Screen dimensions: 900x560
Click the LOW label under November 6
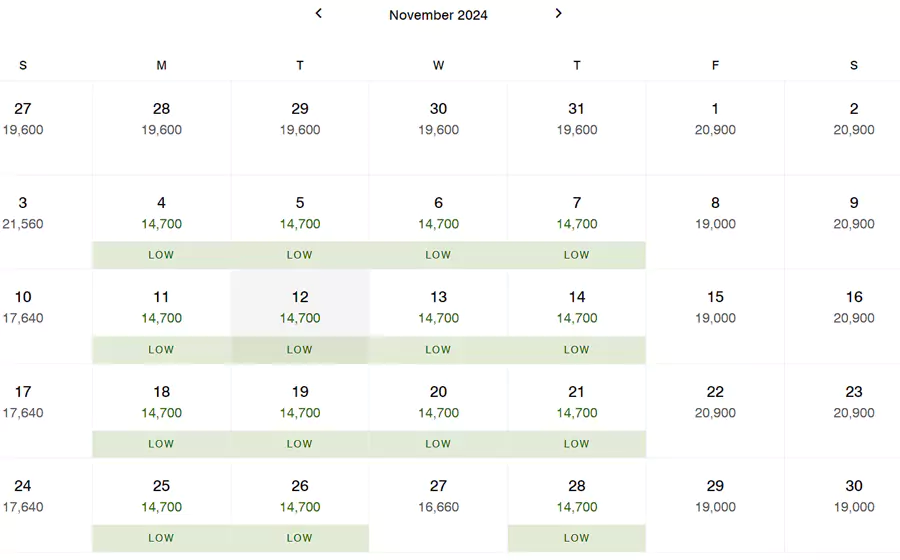coord(438,255)
